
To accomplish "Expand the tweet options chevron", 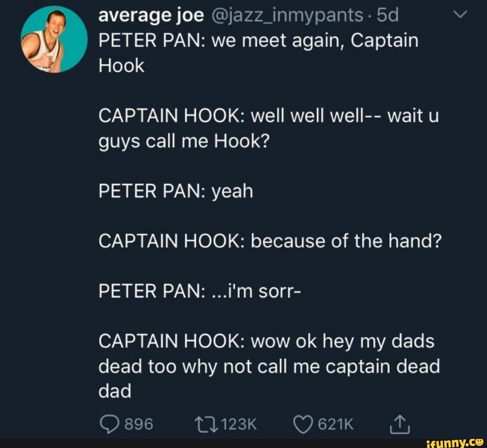I will tap(460, 14).
